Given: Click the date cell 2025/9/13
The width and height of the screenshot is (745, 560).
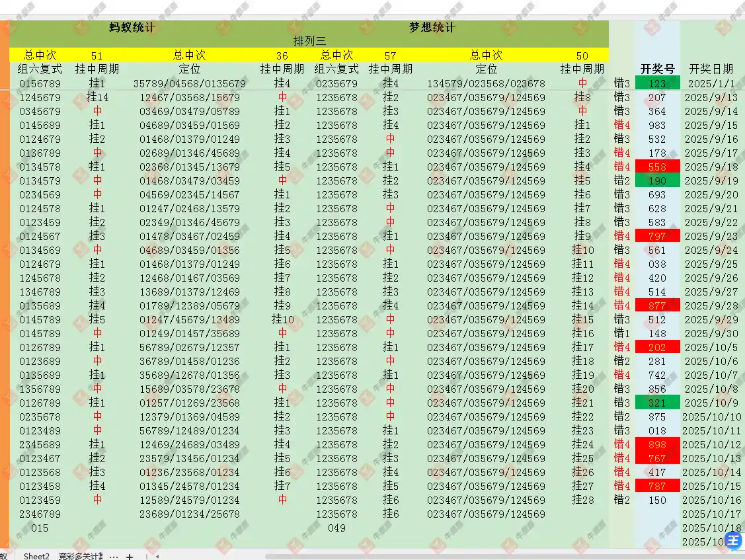Looking at the screenshot, I should pyautogui.click(x=711, y=97).
